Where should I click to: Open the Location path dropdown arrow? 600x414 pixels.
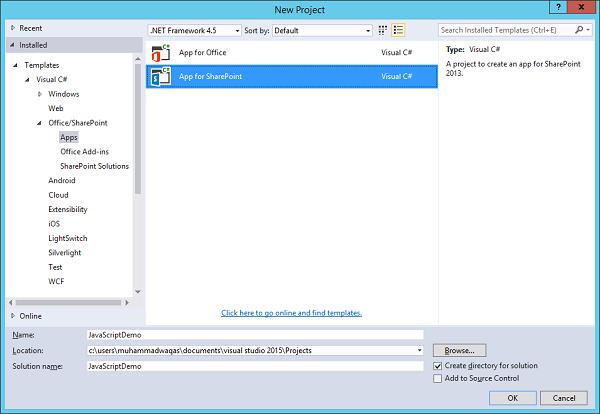[419, 350]
